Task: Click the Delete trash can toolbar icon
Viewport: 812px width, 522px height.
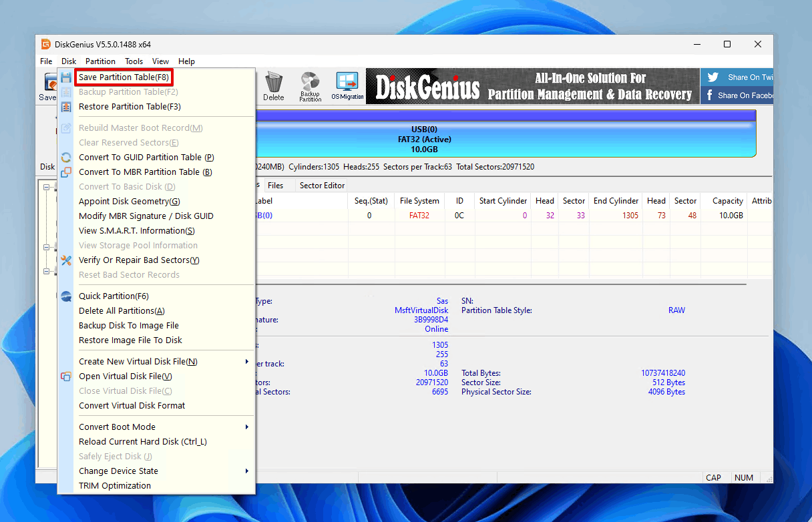Action: tap(273, 87)
